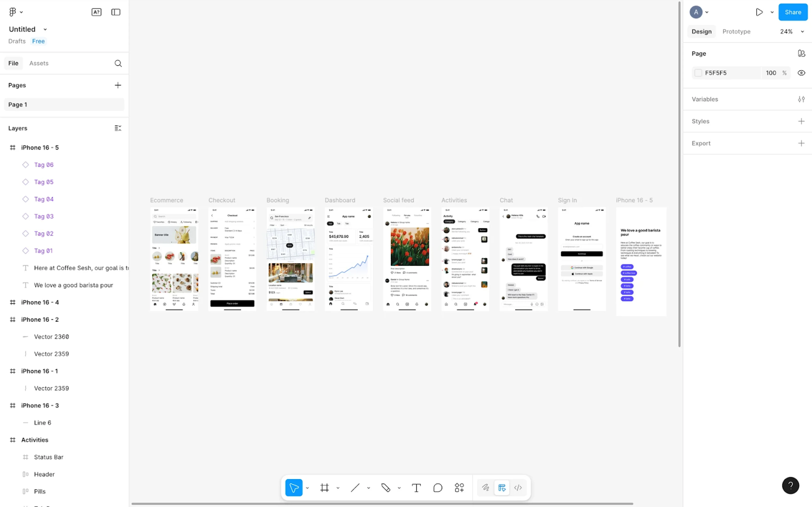Viewport: 812px width, 507px height.
Task: Click the Share button
Action: (x=793, y=12)
